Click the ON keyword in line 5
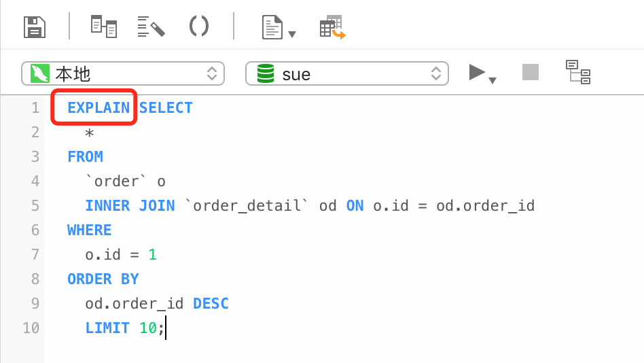644x363 pixels. click(355, 205)
